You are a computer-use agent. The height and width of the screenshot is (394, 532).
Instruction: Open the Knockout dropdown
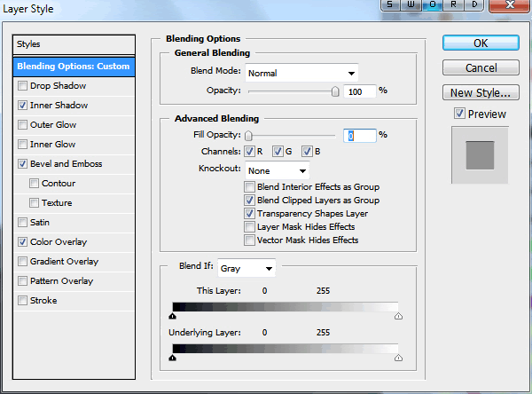[x=278, y=170]
